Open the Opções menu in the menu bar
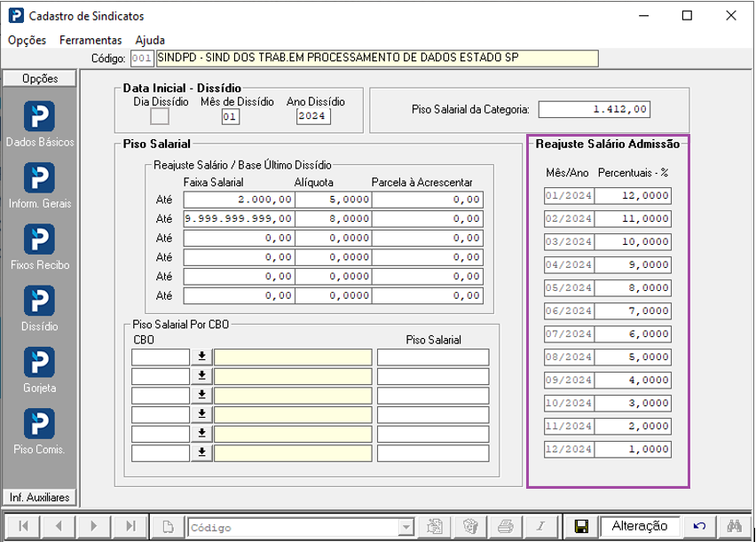The height and width of the screenshot is (542, 756). point(27,40)
